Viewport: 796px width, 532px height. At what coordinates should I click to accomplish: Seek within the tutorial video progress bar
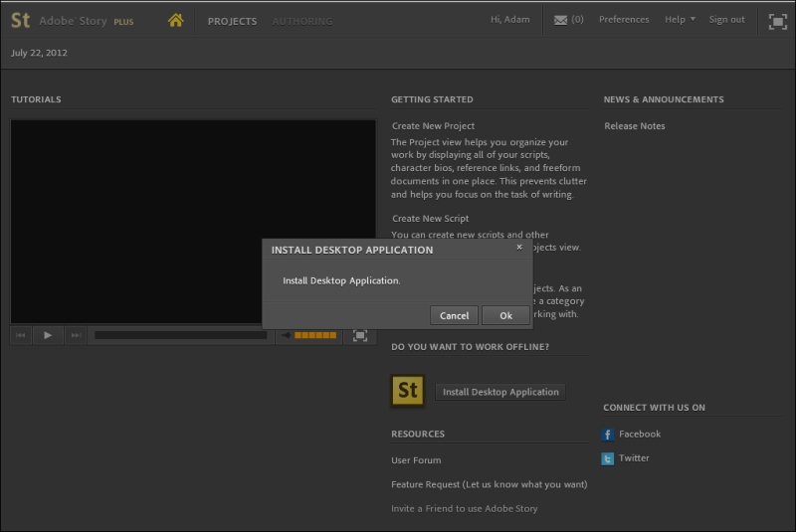pyautogui.click(x=181, y=335)
